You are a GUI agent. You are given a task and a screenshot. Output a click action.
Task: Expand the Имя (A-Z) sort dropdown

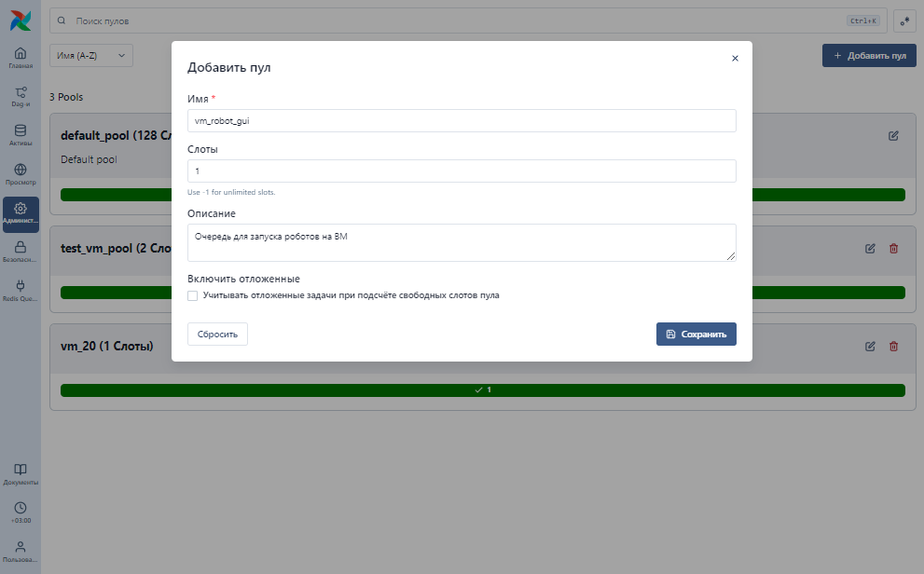91,55
